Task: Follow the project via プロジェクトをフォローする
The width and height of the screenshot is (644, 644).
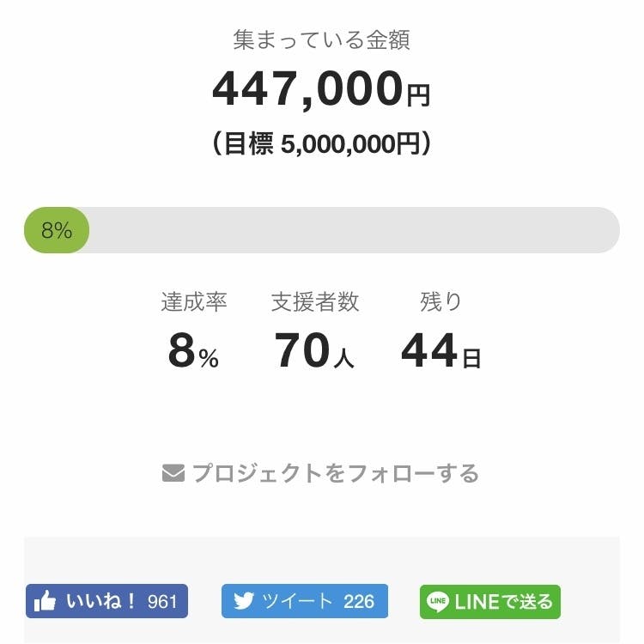Action: tap(335, 473)
